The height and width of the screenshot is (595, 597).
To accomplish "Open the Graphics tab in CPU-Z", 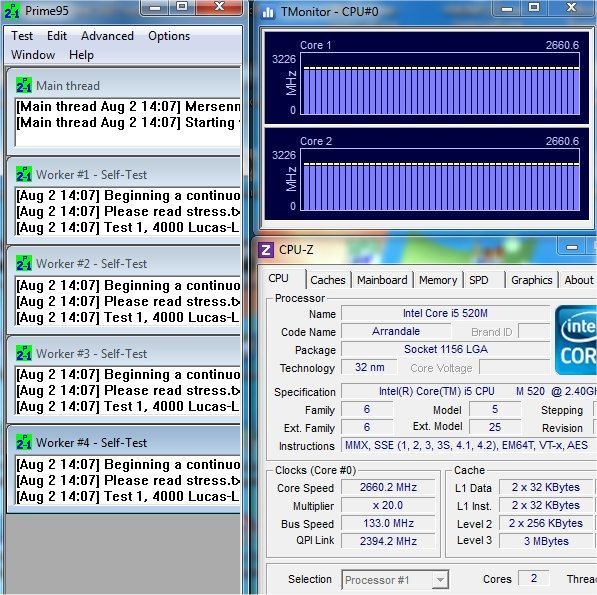I will point(532,280).
